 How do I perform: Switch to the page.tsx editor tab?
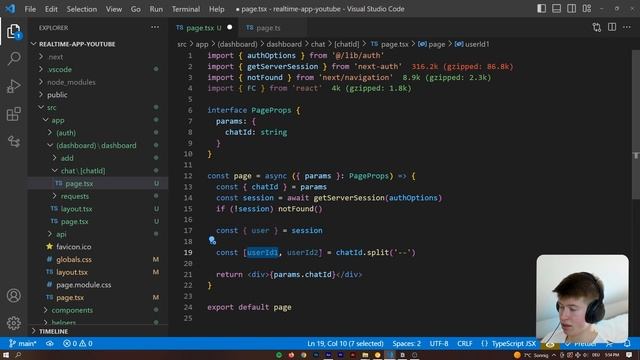coord(204,28)
